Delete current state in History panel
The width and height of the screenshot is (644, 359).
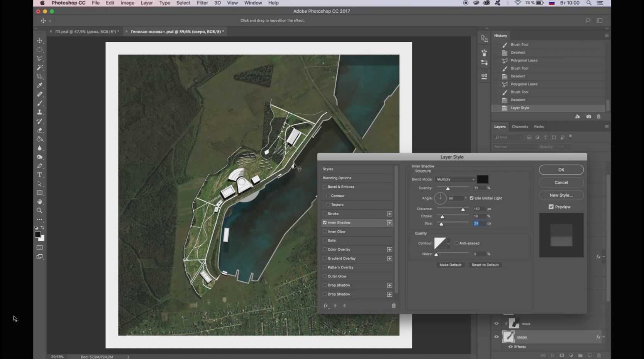tap(599, 117)
